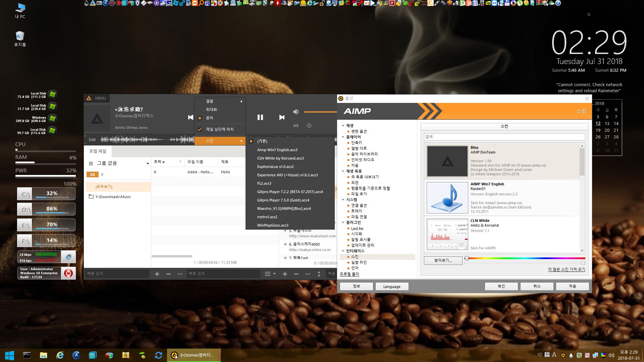Open the 더 많은 스킨 가져 오기 link
This screenshot has height=362, width=644.
[567, 269]
